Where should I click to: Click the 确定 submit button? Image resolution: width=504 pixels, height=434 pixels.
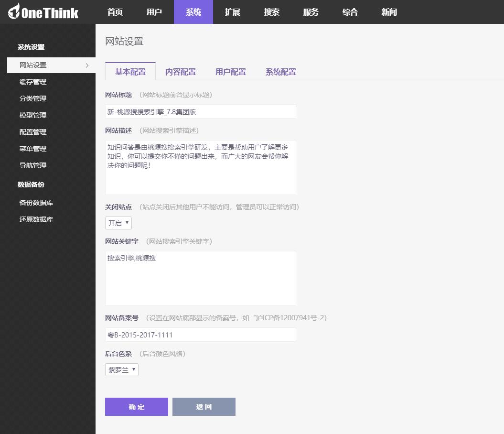pyautogui.click(x=137, y=407)
